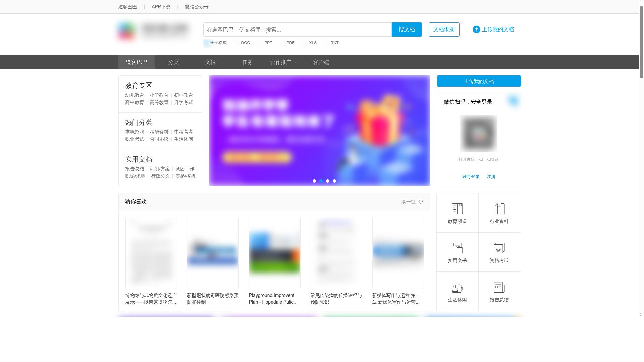Open the 分类 navigation tab

[x=173, y=62]
